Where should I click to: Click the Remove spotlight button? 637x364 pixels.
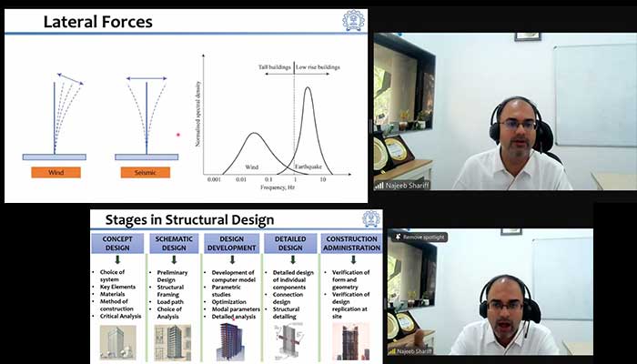(423, 237)
